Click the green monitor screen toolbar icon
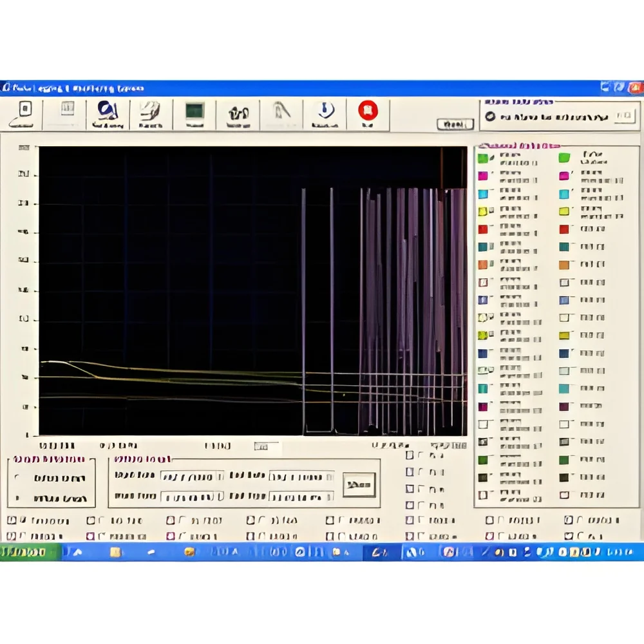Image resolution: width=644 pixels, height=644 pixels. tap(194, 111)
